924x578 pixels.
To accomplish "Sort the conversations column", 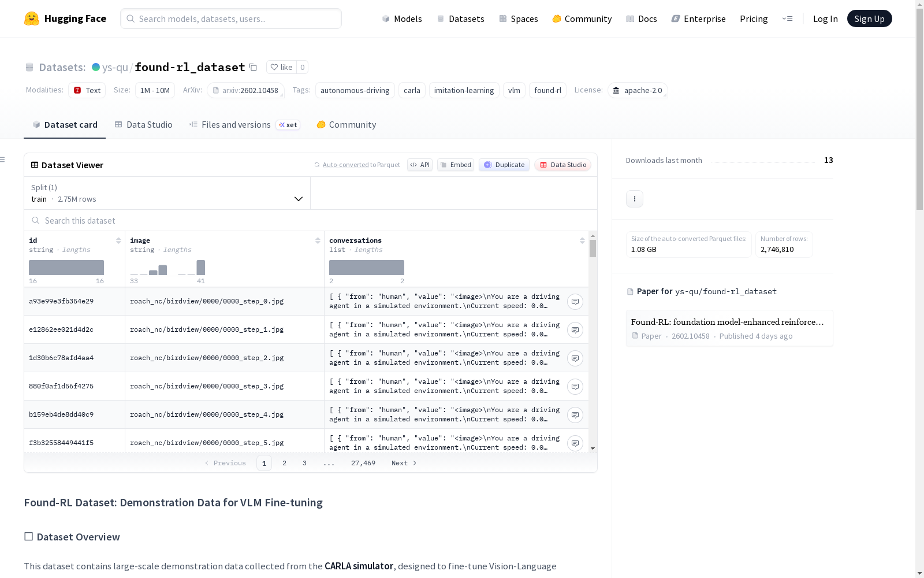I will [582, 240].
